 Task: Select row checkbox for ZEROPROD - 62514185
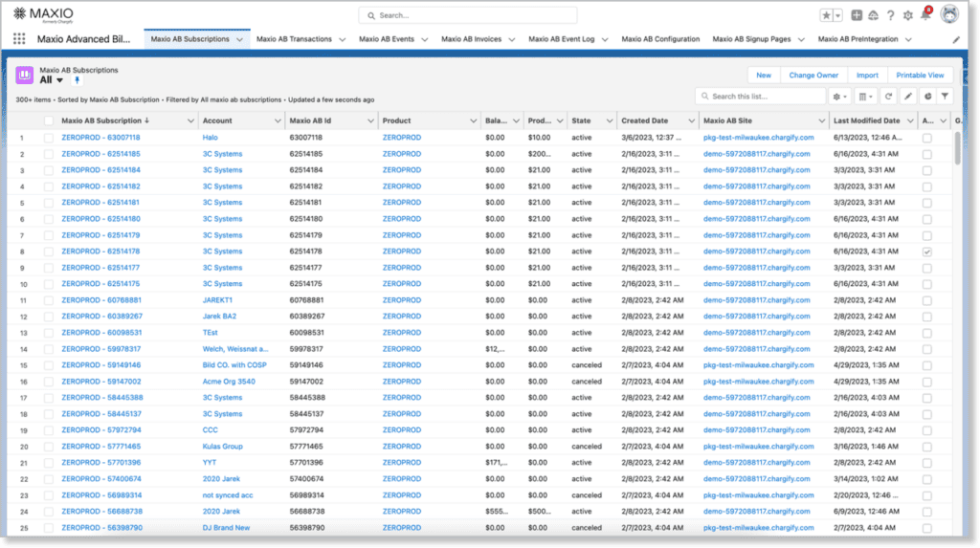click(48, 154)
